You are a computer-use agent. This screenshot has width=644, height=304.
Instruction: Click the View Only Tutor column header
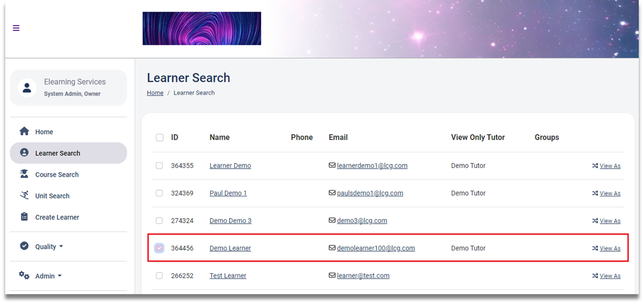[x=478, y=137]
